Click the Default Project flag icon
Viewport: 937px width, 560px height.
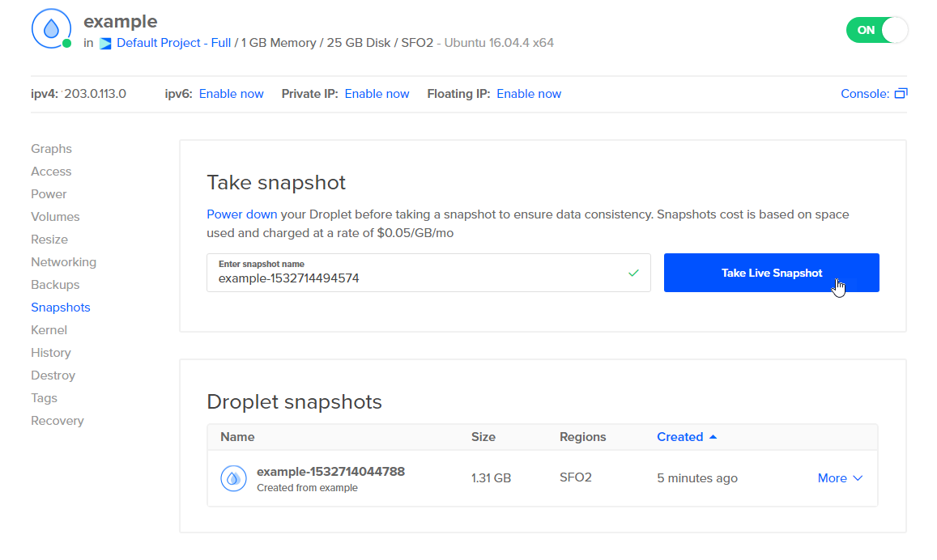pyautogui.click(x=105, y=44)
